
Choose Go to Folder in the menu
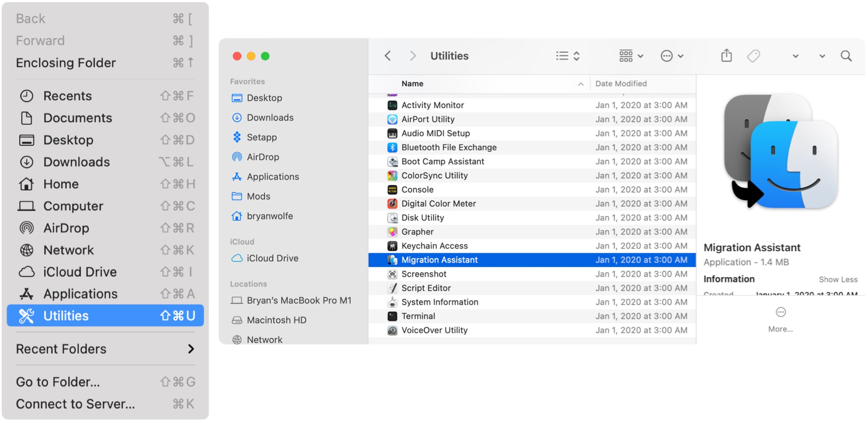click(x=105, y=382)
